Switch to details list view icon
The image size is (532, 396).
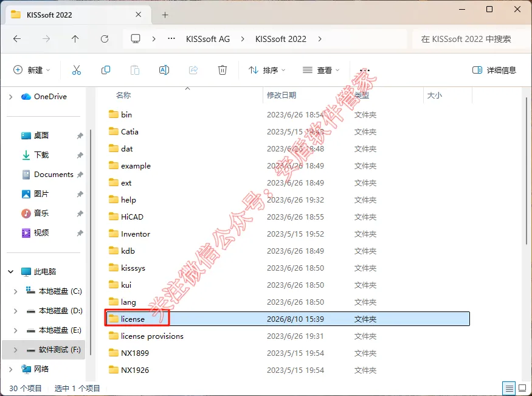pos(510,388)
